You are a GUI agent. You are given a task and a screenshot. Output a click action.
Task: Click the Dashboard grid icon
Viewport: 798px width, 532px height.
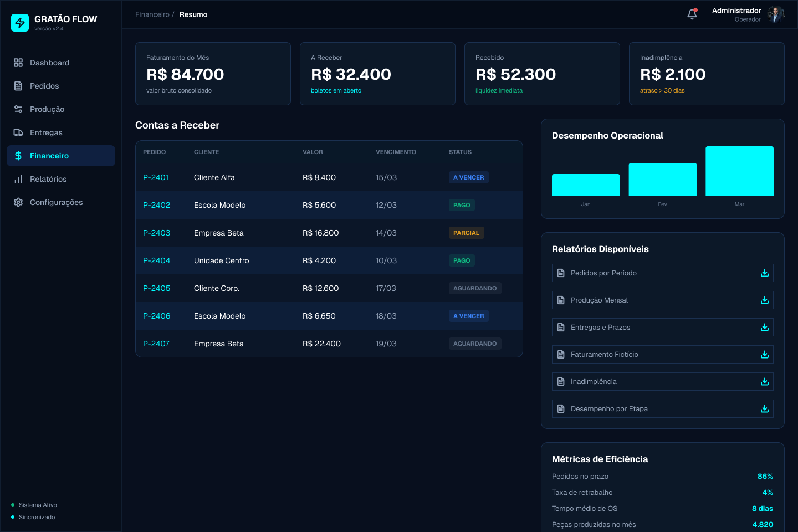pyautogui.click(x=18, y=63)
